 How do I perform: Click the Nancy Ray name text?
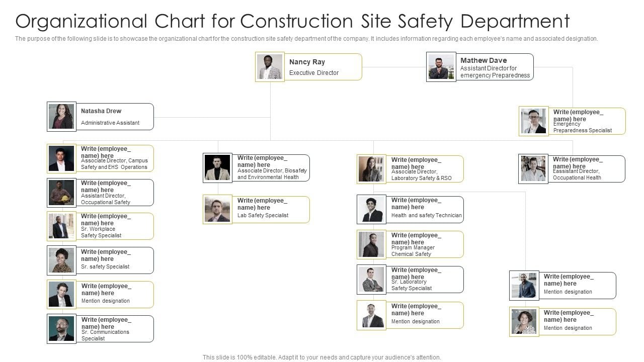[307, 62]
